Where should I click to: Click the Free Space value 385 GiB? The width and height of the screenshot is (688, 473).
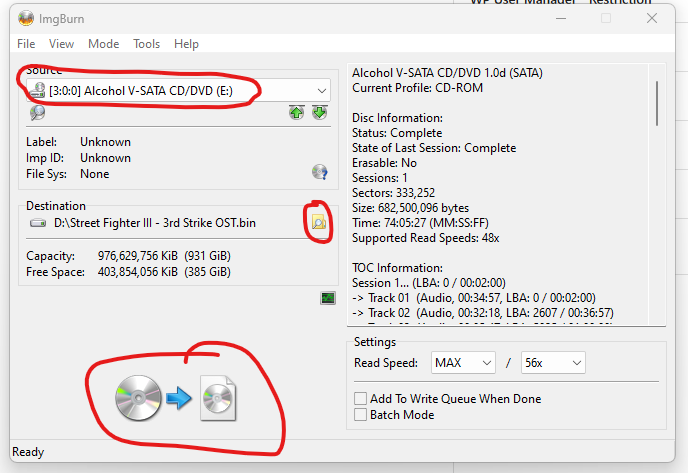(164, 272)
